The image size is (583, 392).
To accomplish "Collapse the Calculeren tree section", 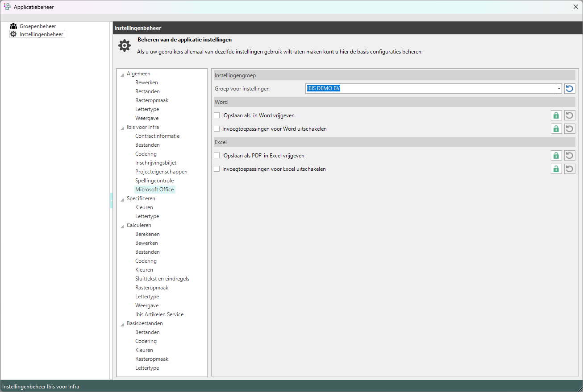I will [122, 226].
